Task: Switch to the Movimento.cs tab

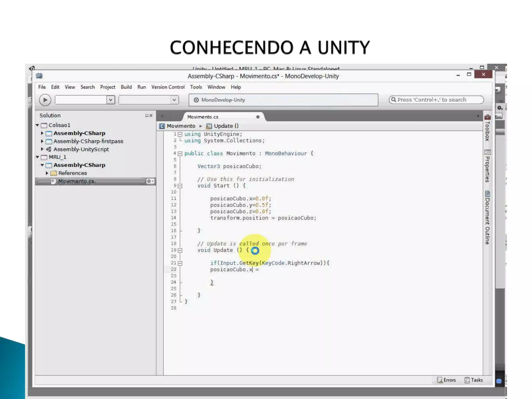Action: click(203, 117)
